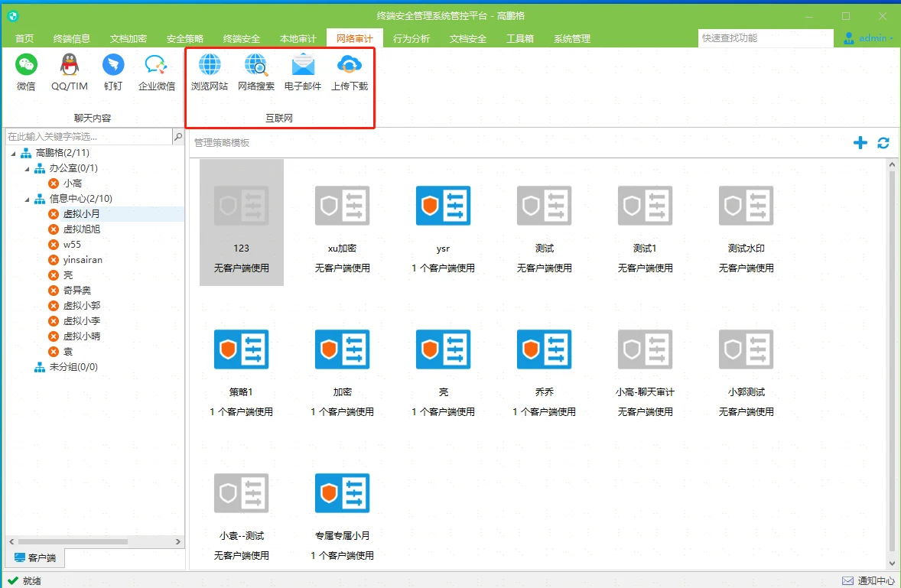Switch to the 文档加密 tab
Screen dimensions: 901x588
tap(128, 38)
